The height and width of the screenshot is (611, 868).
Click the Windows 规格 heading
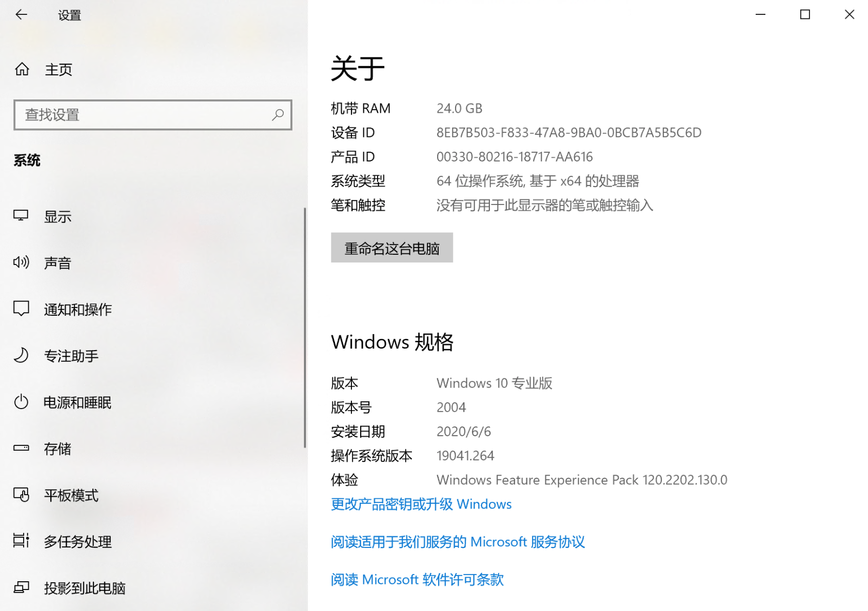pyautogui.click(x=392, y=342)
